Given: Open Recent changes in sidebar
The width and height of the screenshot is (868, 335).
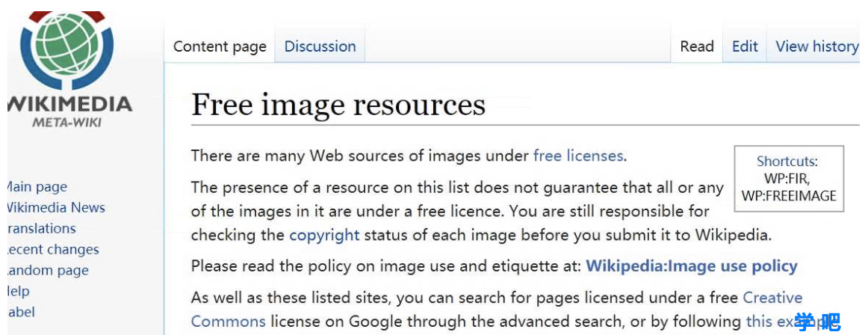Looking at the screenshot, I should 52,249.
